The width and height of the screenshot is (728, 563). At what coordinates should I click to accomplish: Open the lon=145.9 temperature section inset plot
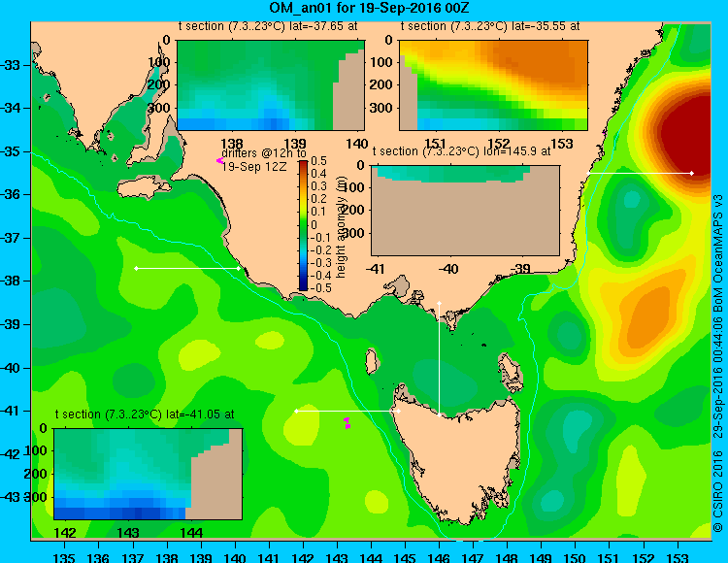click(465, 211)
